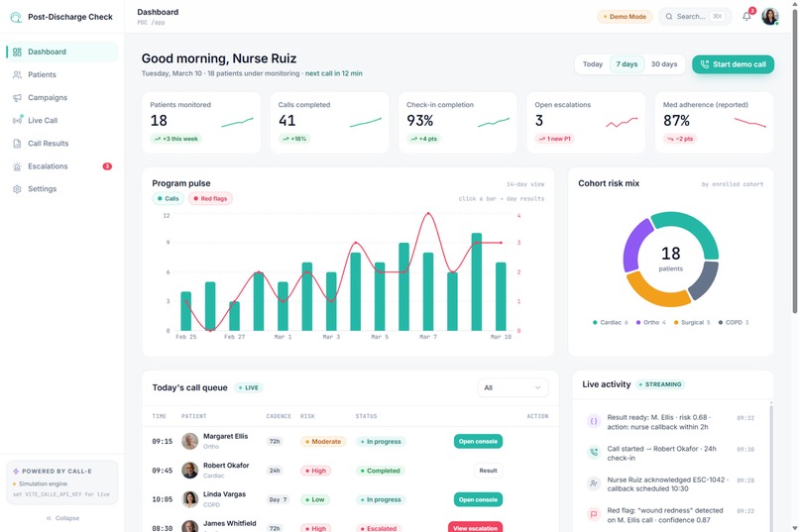The height and width of the screenshot is (532, 799).
Task: Open the Live Call page
Action: tap(62, 121)
